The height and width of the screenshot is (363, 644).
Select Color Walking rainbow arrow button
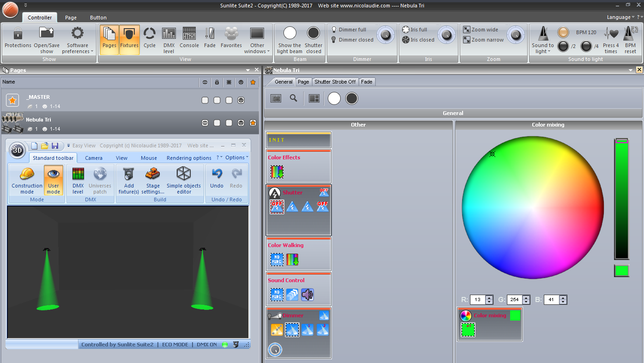292,260
